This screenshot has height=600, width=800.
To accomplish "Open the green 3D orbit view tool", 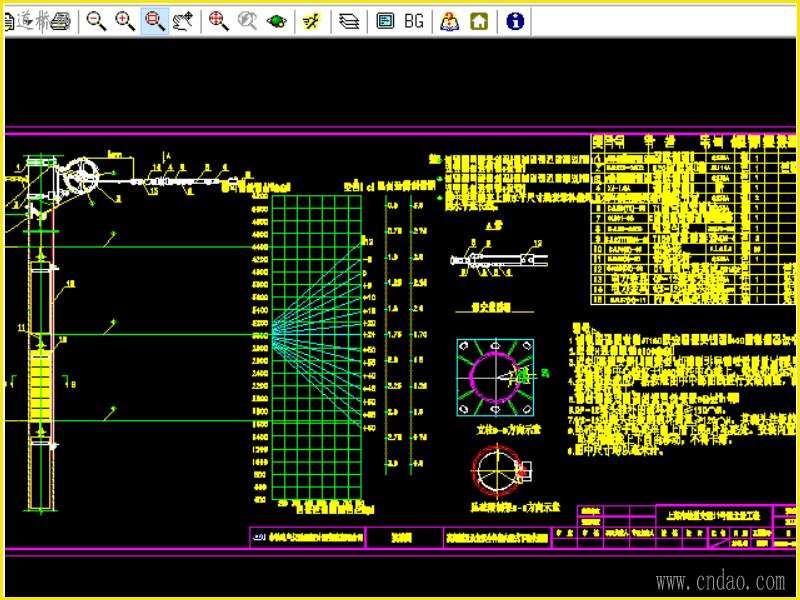I will pos(277,21).
